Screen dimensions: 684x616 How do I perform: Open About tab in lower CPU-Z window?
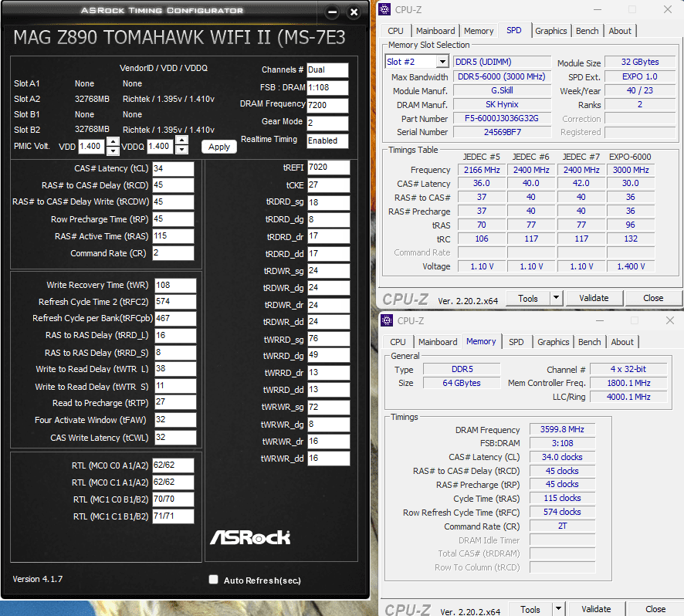(622, 342)
